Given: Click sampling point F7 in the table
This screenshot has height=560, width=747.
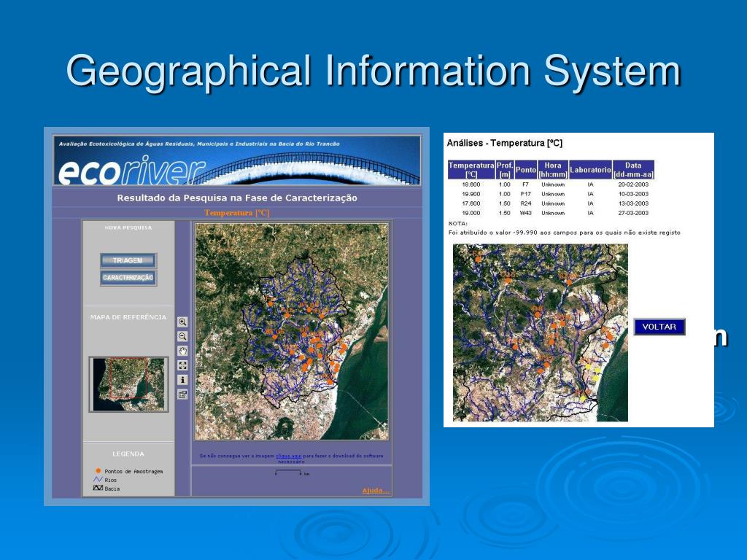Looking at the screenshot, I should click(525, 184).
